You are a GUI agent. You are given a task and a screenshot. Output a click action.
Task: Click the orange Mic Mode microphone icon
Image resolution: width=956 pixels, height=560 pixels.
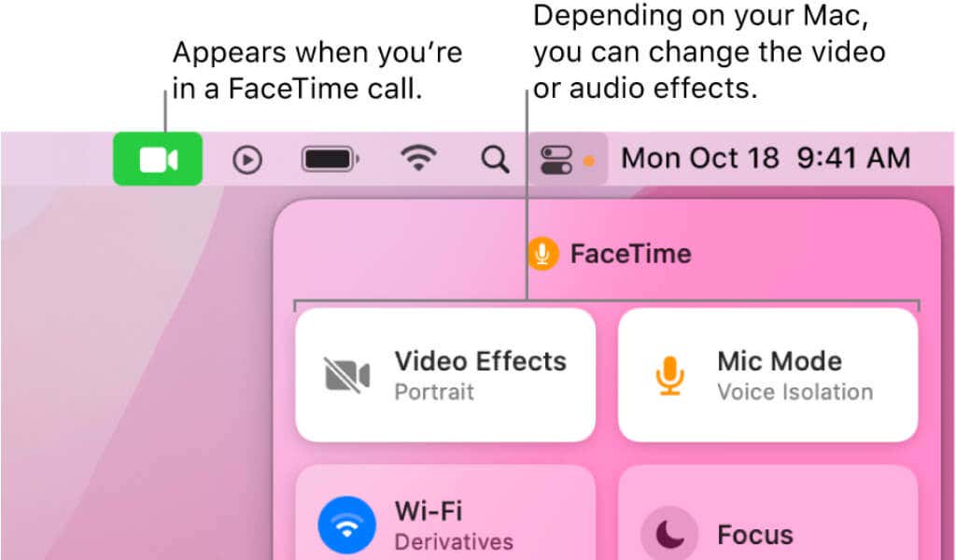tap(669, 375)
